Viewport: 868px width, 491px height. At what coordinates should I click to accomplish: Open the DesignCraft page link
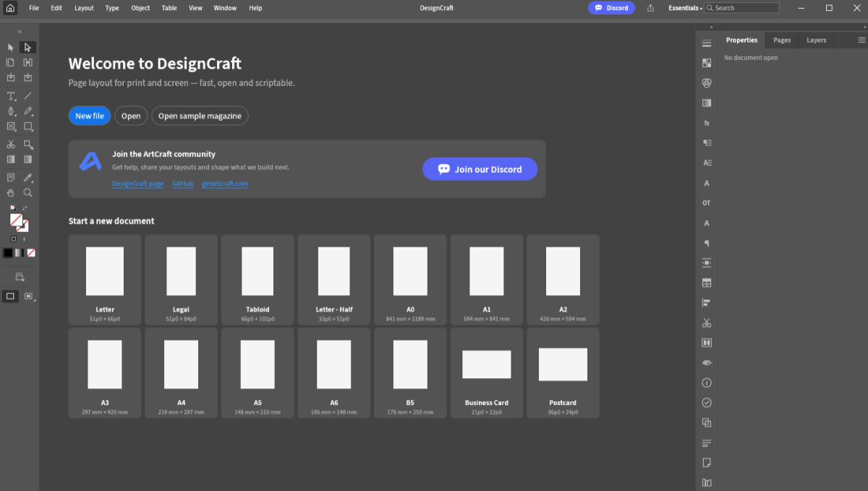click(137, 184)
